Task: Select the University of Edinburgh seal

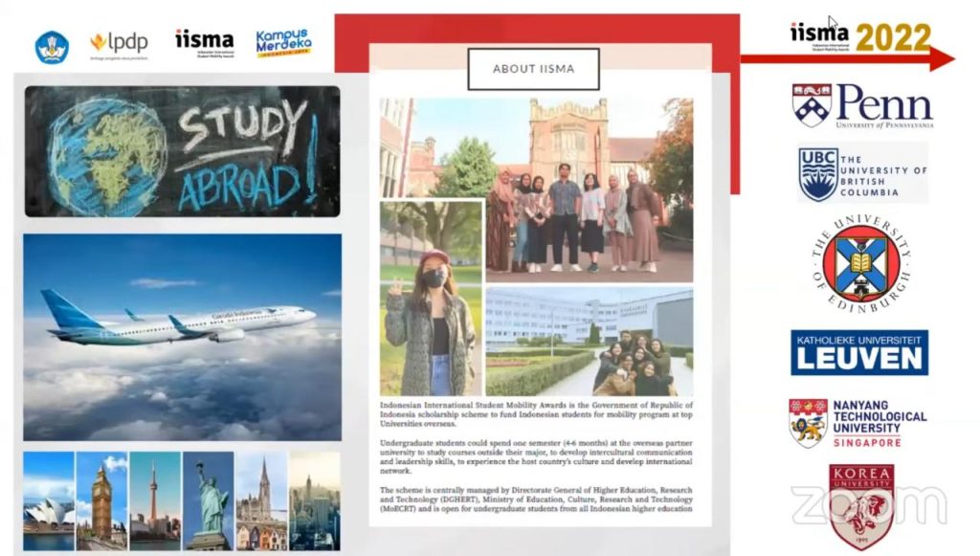Action: (x=861, y=264)
